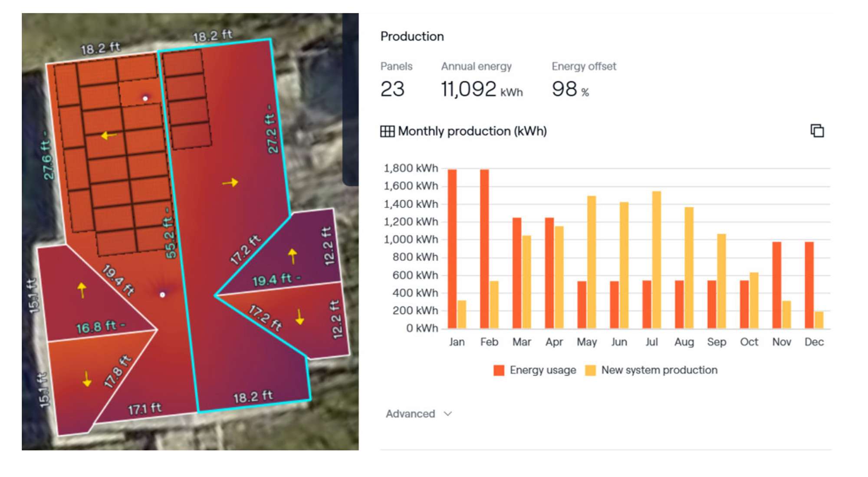The height and width of the screenshot is (477, 868).
Task: Click the 17.8 ft diagonal measurement label
Action: (117, 371)
